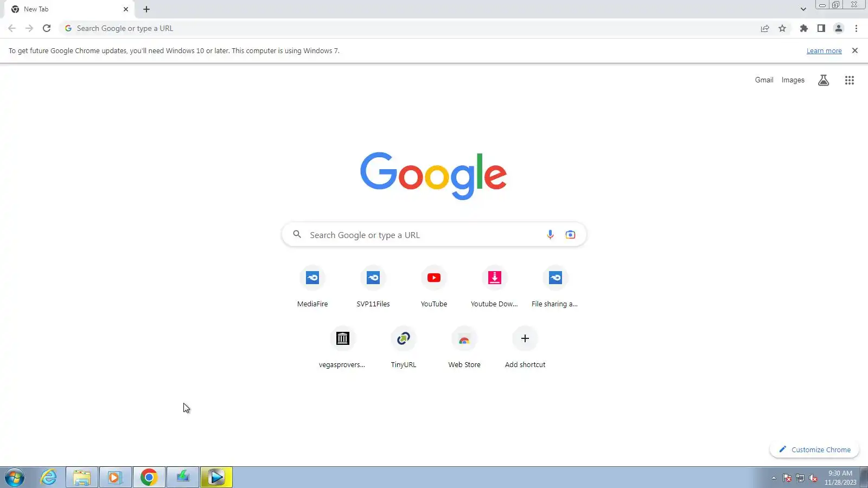Toggle the side panel icon
Viewport: 868px width, 488px height.
821,28
